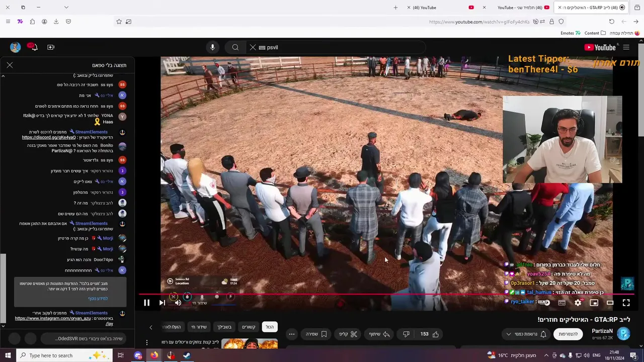Save video with שמירה button

click(x=316, y=334)
